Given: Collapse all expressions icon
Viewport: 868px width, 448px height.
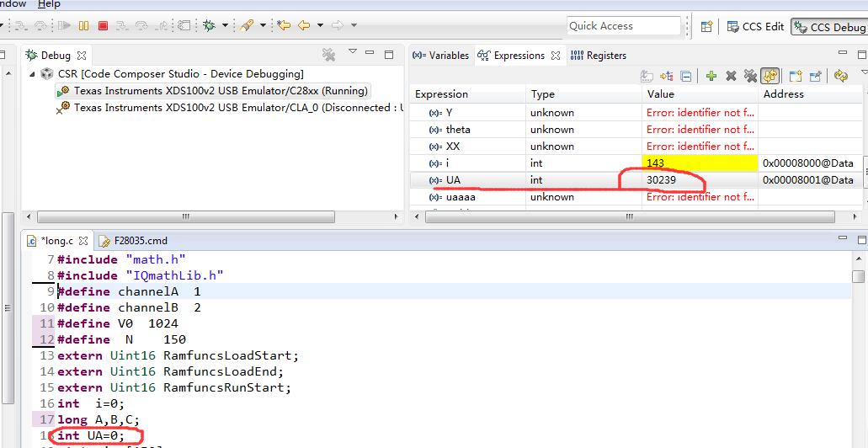Looking at the screenshot, I should coord(685,76).
